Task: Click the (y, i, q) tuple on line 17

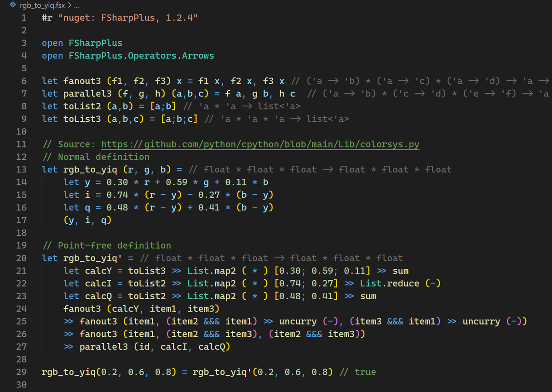Action: (x=87, y=220)
